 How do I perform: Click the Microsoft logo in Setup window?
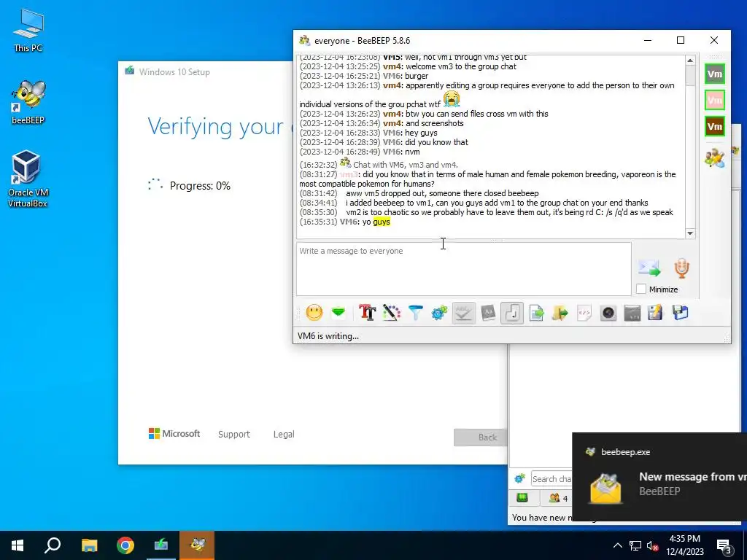(x=174, y=433)
